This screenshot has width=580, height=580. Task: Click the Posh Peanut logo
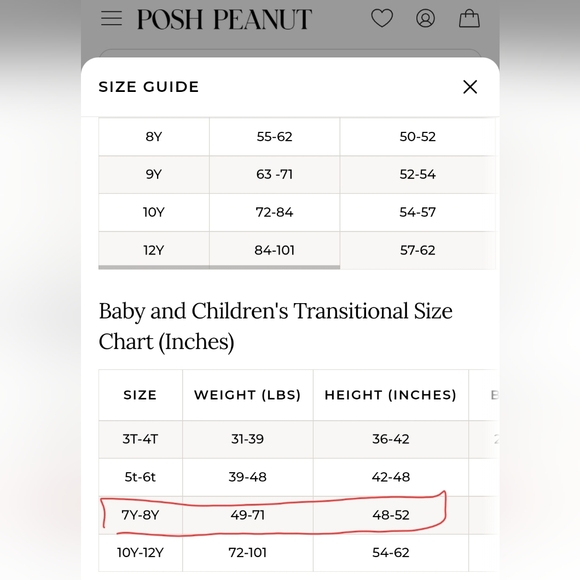point(225,19)
